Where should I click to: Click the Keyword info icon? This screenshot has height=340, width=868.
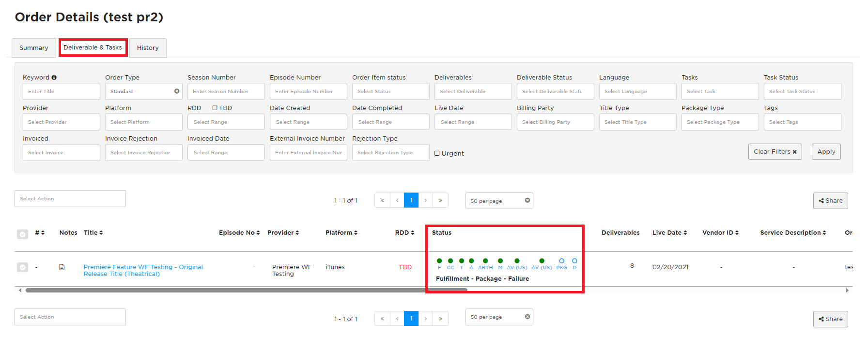pos(54,78)
